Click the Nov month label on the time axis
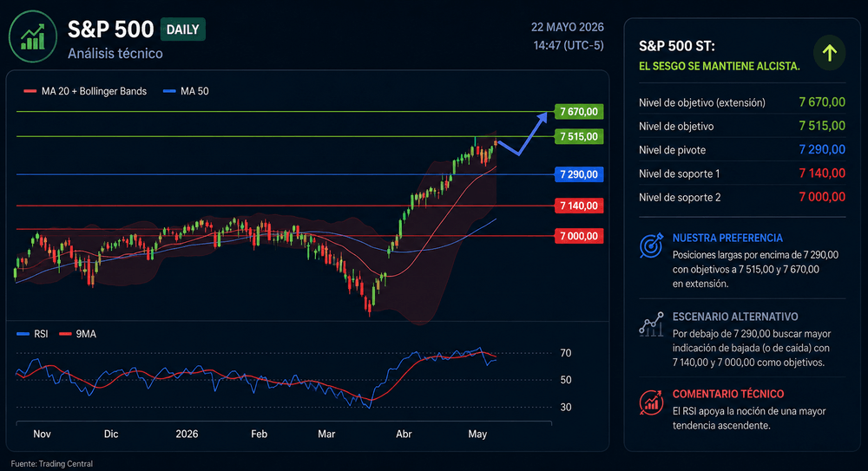The image size is (868, 471). pos(42,435)
